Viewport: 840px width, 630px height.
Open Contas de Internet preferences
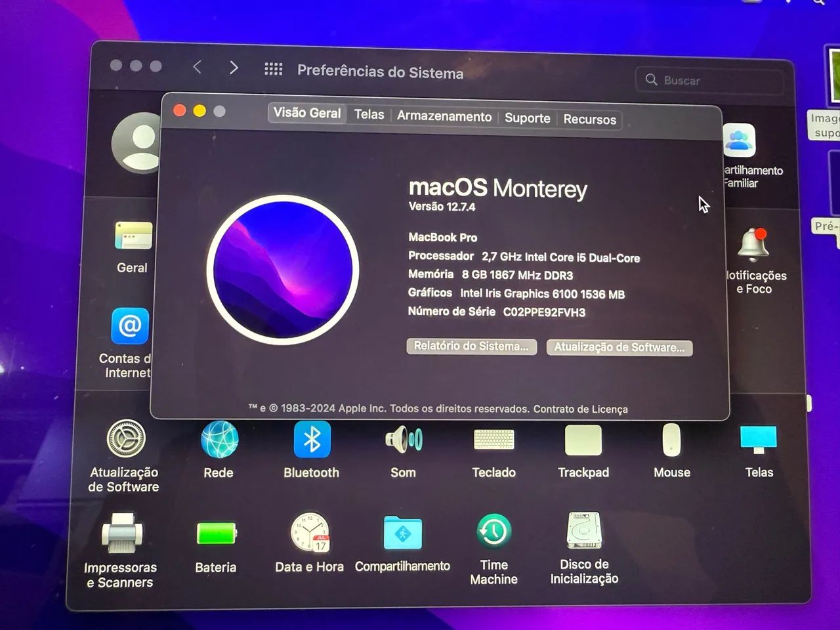(130, 325)
